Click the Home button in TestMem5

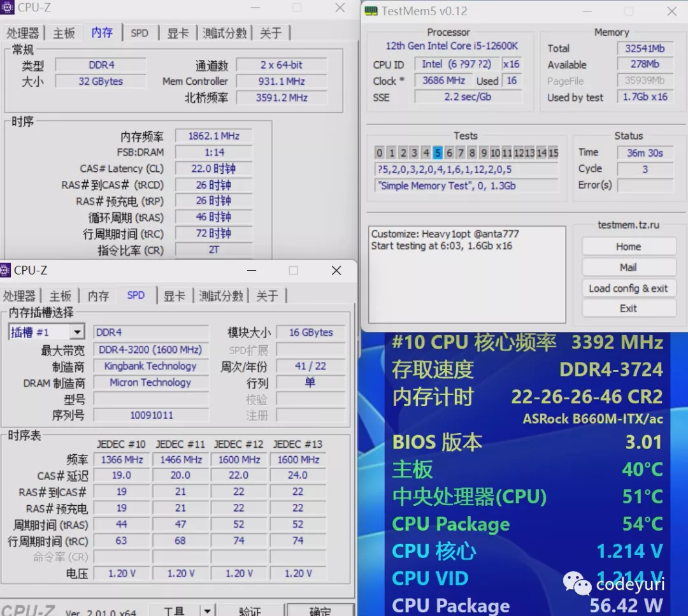coord(628,247)
